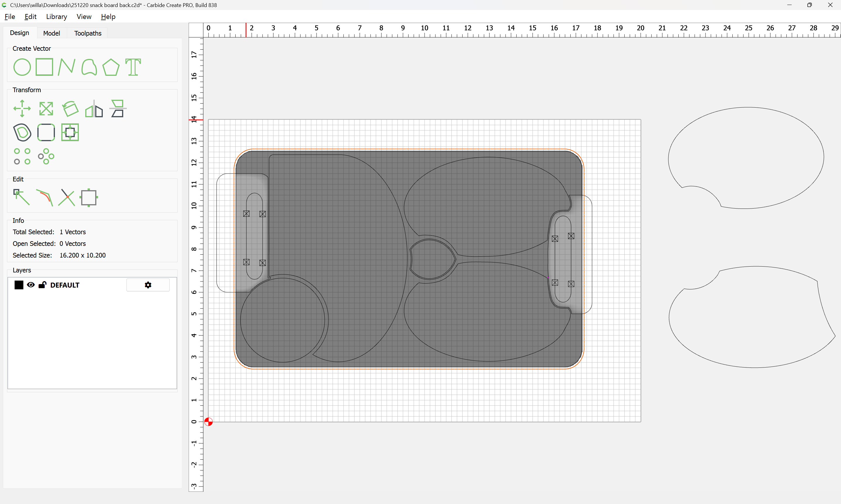
Task: Select the Polygon vector tool
Action: click(x=111, y=67)
